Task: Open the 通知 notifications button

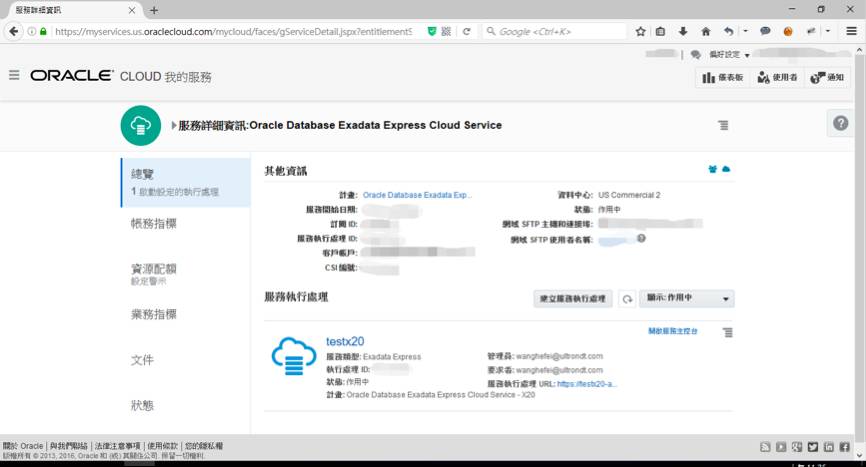Action: click(x=827, y=77)
